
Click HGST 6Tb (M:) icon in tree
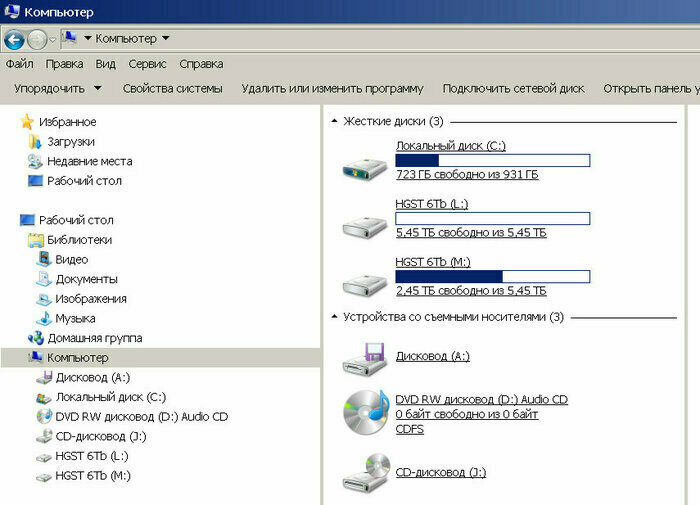(44, 477)
